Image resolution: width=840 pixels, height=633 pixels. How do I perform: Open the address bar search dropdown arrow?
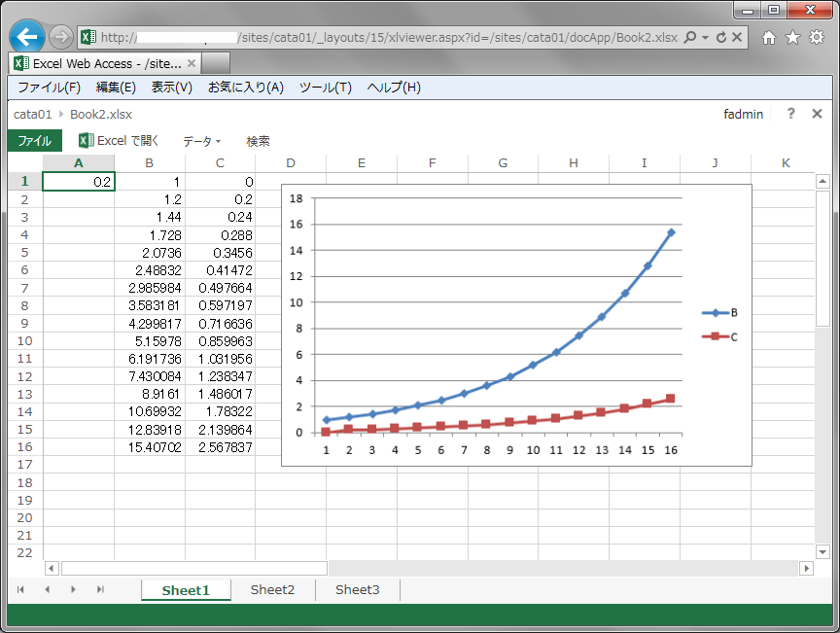point(704,38)
